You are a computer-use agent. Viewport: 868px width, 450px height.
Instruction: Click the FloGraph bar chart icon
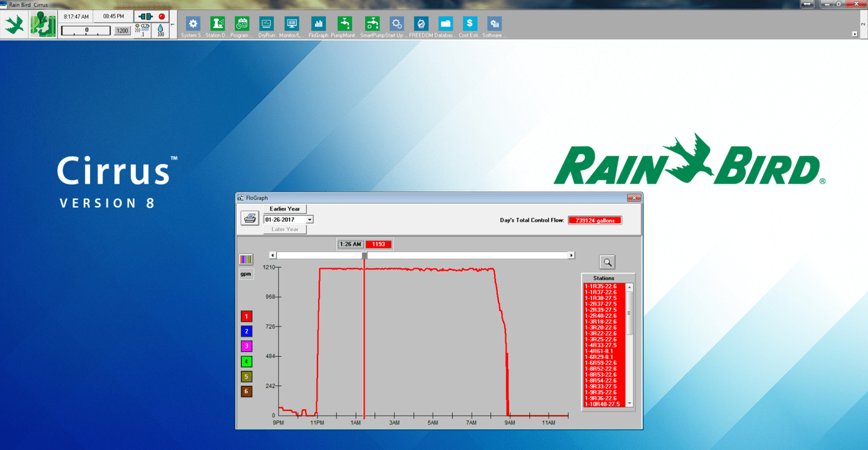318,24
